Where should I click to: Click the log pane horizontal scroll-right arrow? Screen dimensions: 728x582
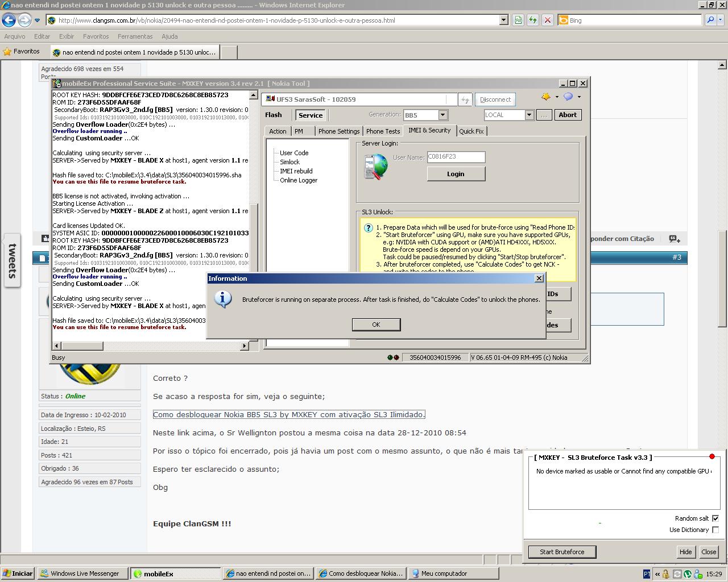245,346
